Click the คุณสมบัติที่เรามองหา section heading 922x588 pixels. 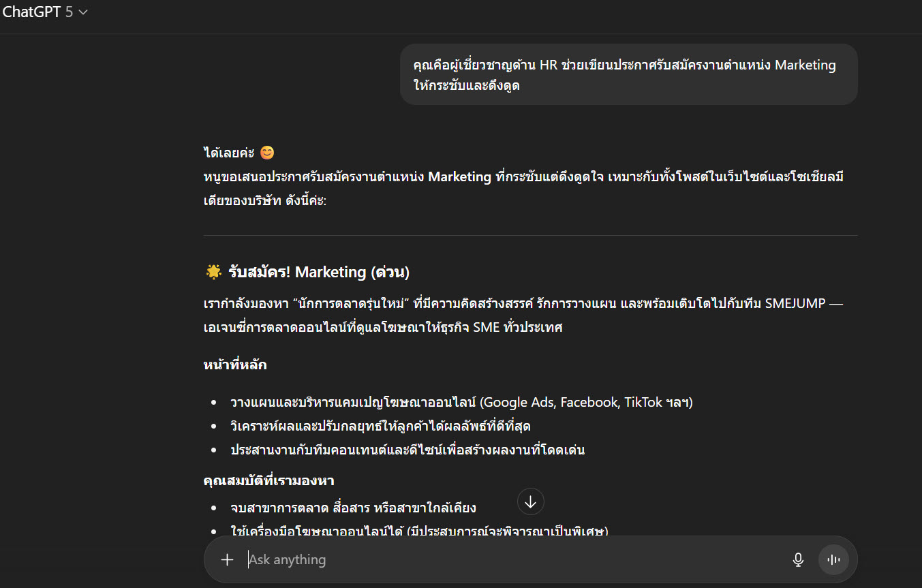point(268,480)
